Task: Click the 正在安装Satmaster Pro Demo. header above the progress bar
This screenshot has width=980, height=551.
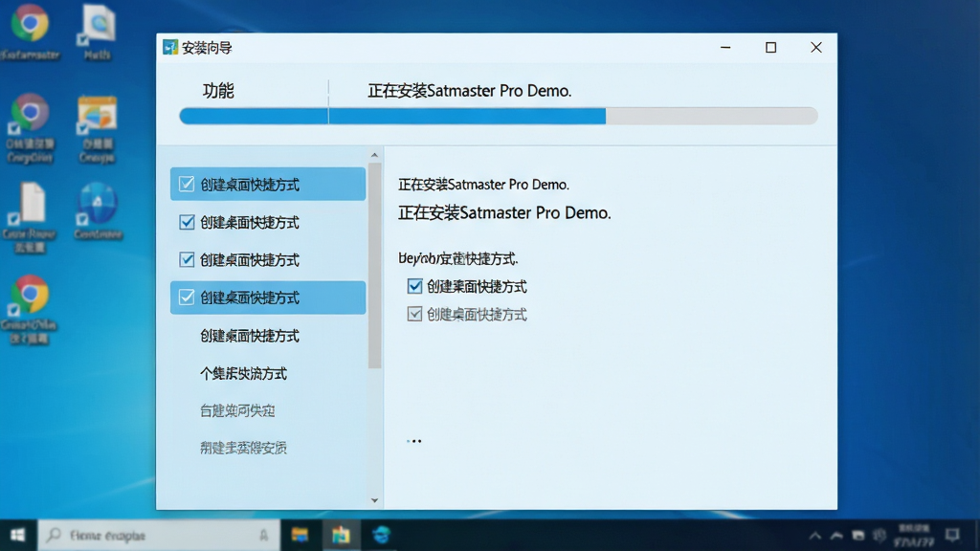Action: pyautogui.click(x=469, y=91)
